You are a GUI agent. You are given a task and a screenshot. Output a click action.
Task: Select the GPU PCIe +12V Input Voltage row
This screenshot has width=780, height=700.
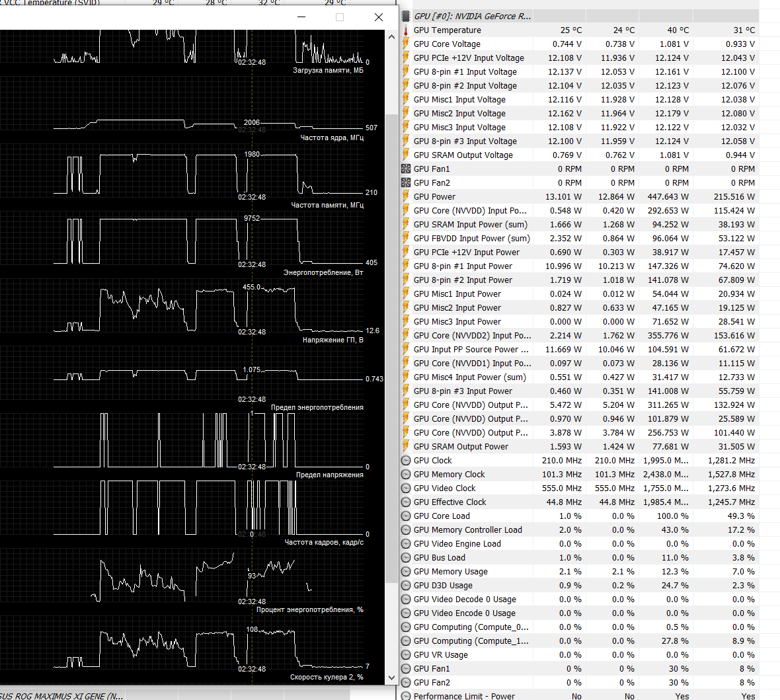point(578,58)
